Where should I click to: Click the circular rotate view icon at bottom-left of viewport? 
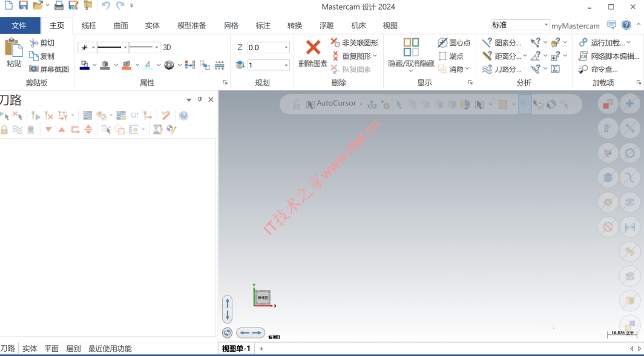point(227,332)
